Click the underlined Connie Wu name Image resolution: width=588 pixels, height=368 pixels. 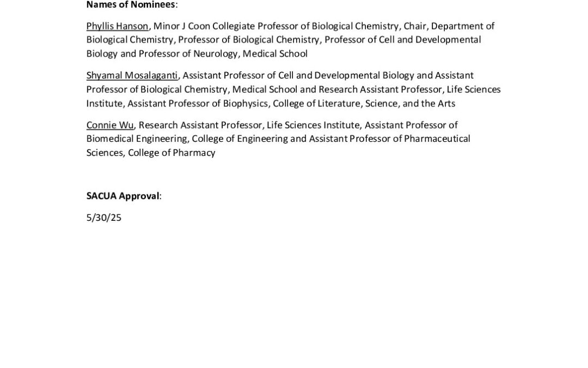(109, 125)
